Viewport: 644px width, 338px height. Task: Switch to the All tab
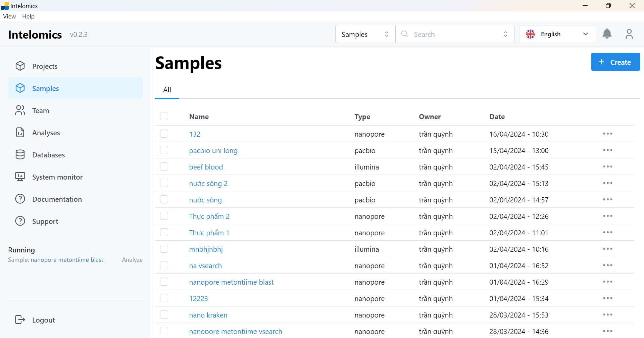pyautogui.click(x=167, y=90)
